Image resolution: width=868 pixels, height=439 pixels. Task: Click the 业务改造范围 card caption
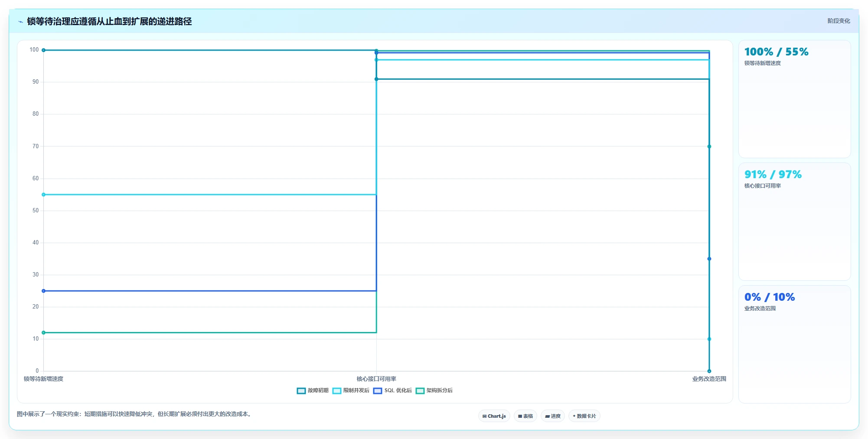[760, 309]
